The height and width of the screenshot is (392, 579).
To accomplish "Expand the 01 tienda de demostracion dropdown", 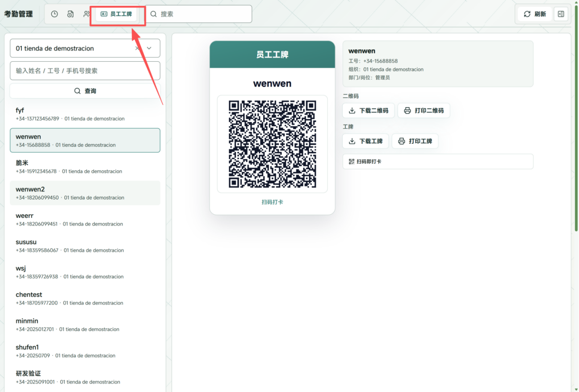I will pyautogui.click(x=149, y=48).
